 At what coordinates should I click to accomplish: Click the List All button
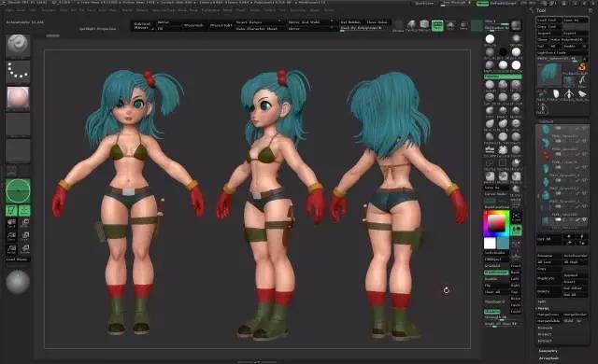click(x=549, y=239)
